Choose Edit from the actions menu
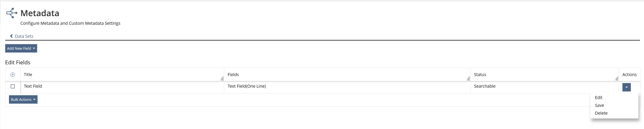Viewport: 644px width, 129px height. [598, 97]
